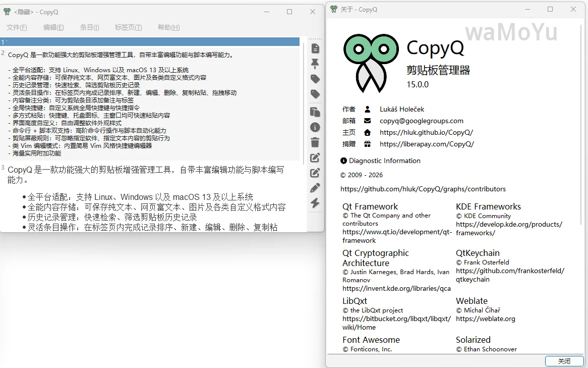Click the edit icon directly below the trash

315,157
